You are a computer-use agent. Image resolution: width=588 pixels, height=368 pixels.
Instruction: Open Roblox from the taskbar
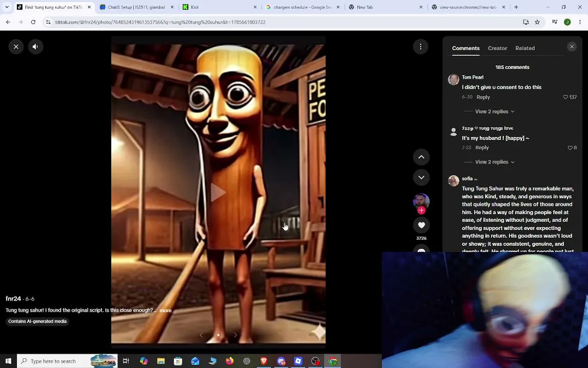coord(298,361)
